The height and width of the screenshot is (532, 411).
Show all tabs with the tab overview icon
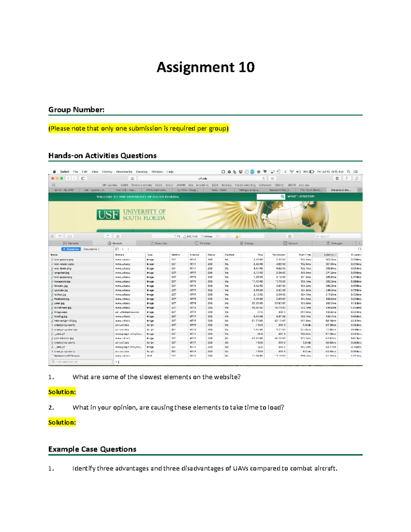(357, 178)
